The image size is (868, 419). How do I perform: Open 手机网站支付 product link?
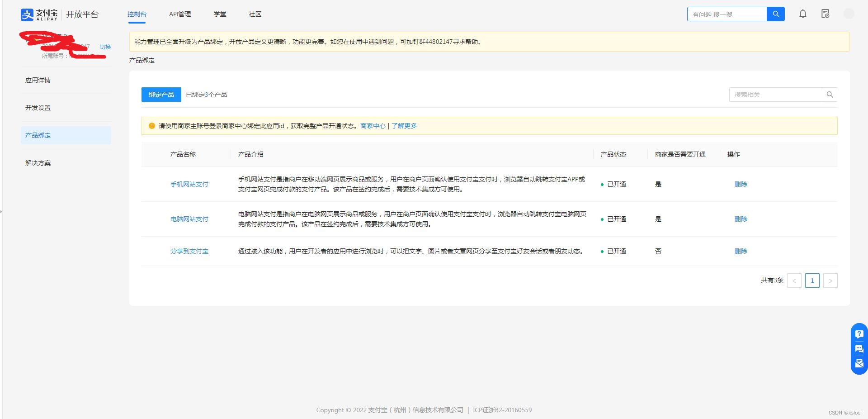(189, 184)
